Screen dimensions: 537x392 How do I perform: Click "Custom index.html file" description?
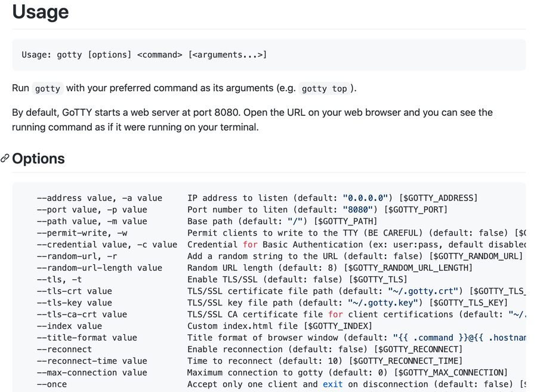[x=242, y=326]
